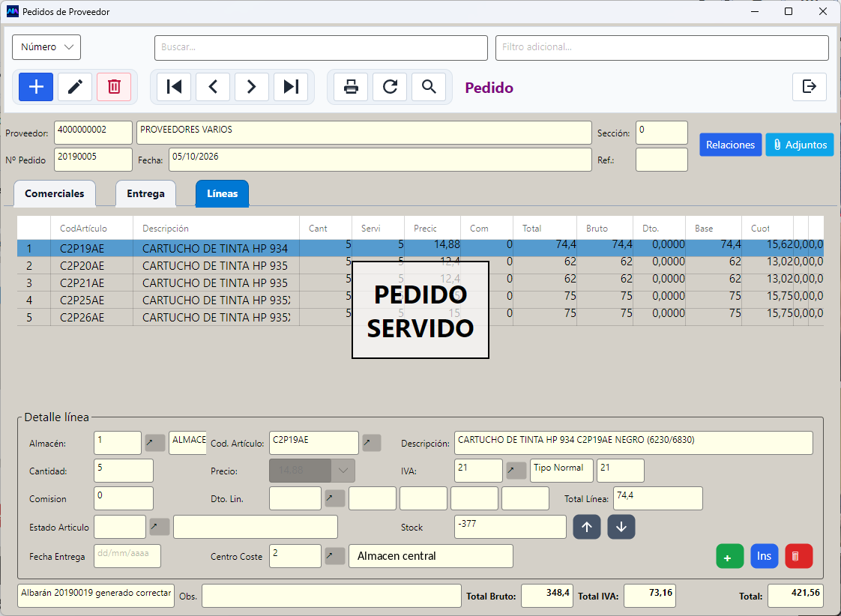
Task: Click the Total value 421,56
Action: 795,596
